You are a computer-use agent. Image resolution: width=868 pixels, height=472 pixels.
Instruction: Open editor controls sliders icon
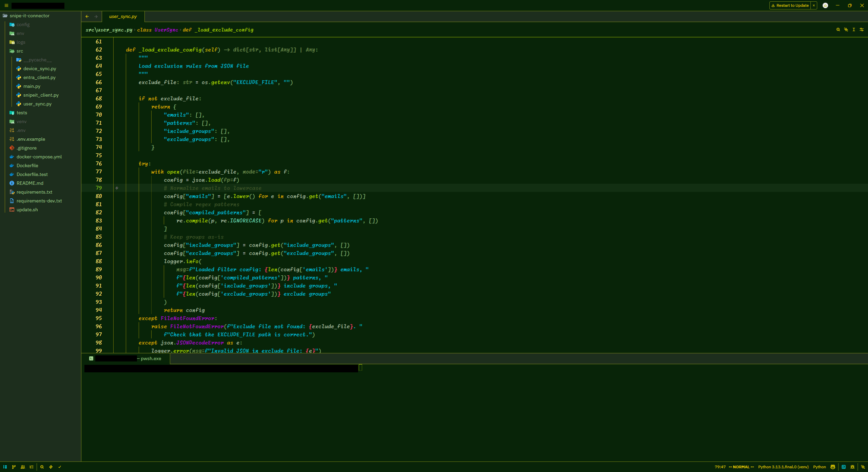click(x=862, y=30)
